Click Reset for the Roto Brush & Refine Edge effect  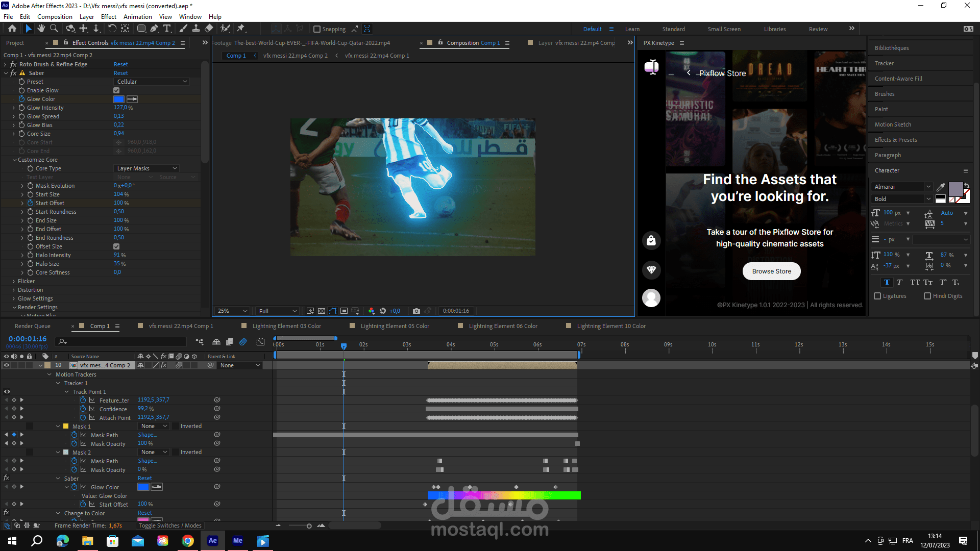coord(120,64)
